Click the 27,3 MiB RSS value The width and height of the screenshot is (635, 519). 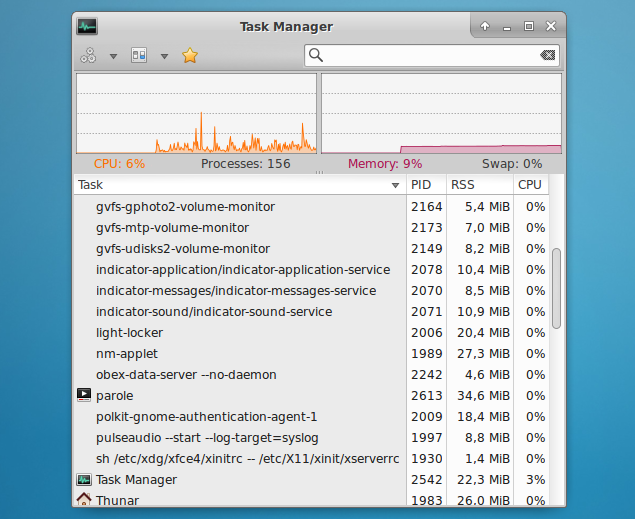484,353
